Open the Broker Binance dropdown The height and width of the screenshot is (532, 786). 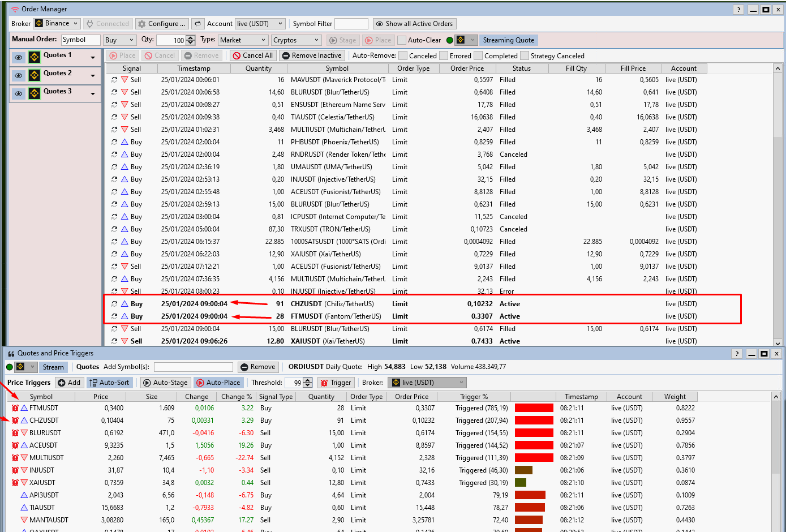pyautogui.click(x=57, y=23)
